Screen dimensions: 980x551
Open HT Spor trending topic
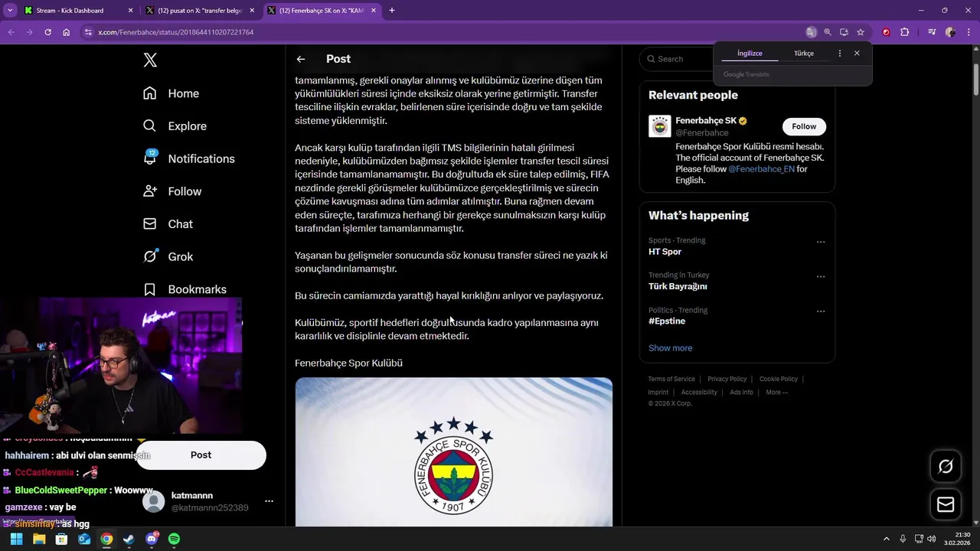tap(665, 252)
